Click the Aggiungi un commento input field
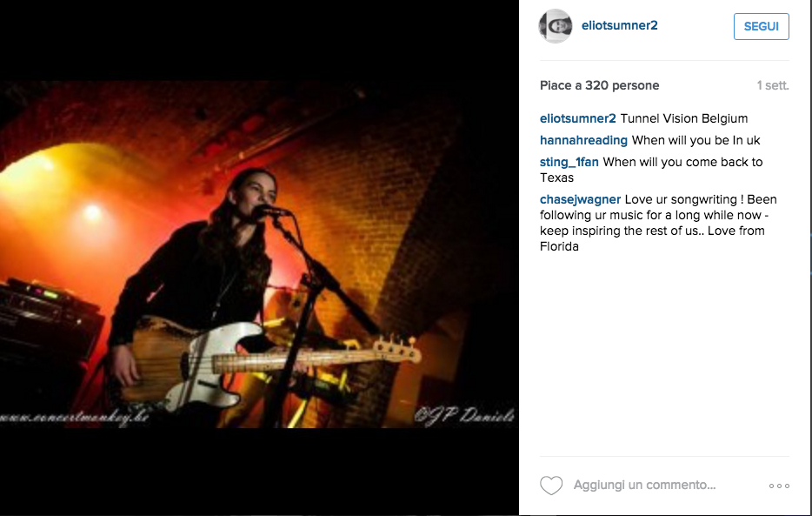The image size is (812, 516). click(644, 485)
